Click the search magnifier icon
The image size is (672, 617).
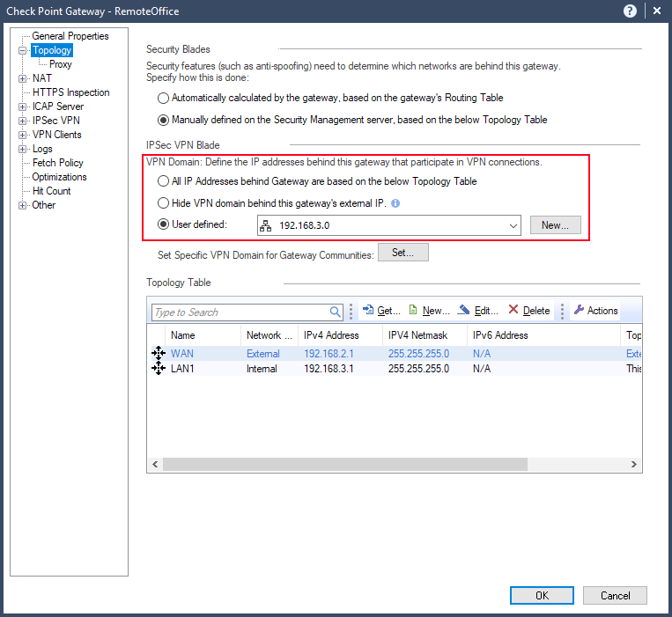(x=336, y=312)
